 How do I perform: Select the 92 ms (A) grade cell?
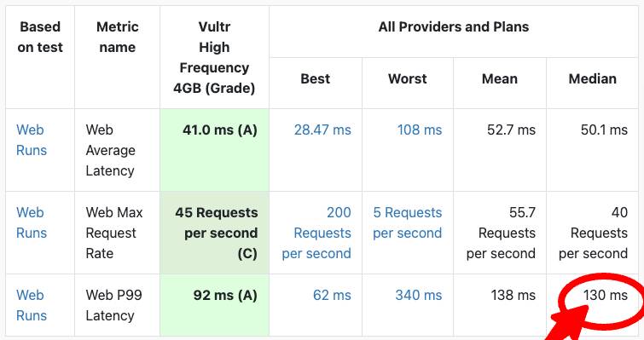214,305
